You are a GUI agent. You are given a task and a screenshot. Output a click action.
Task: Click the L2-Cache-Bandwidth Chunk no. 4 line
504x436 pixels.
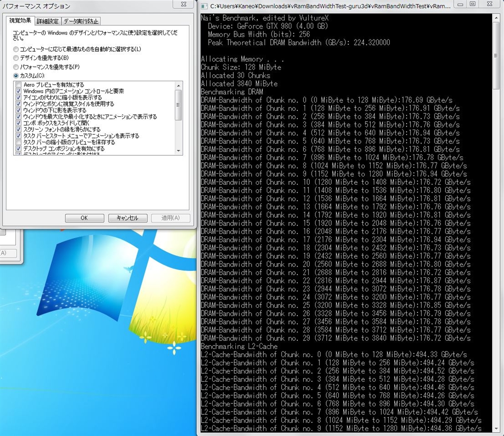pos(338,387)
